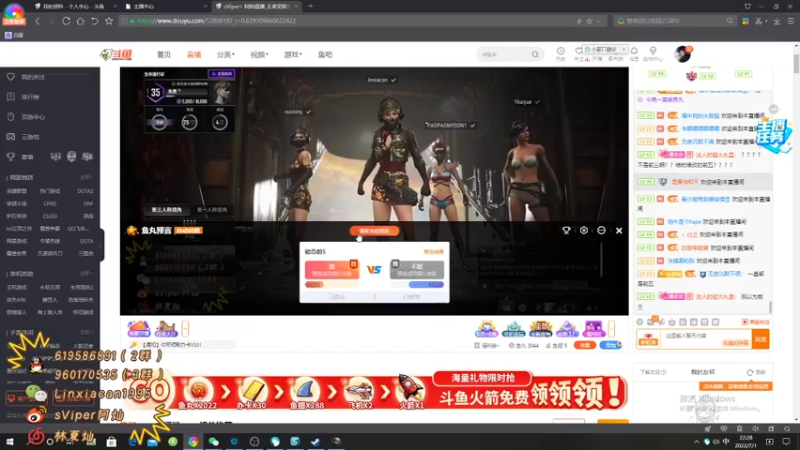
Task: Open 排行榜 ranking item in sidebar
Action: point(23,97)
